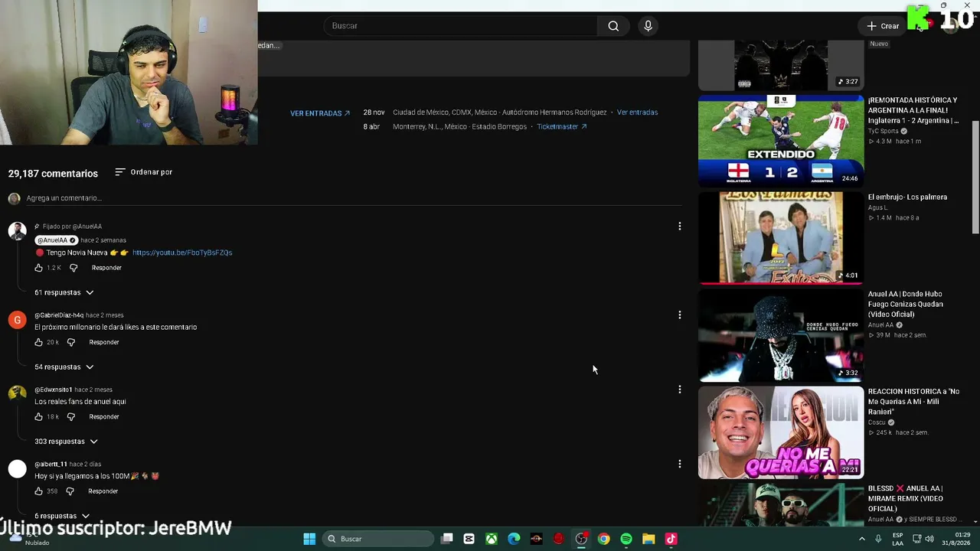Open options menu for @albertt_11 comment
The image size is (980, 551).
click(679, 464)
